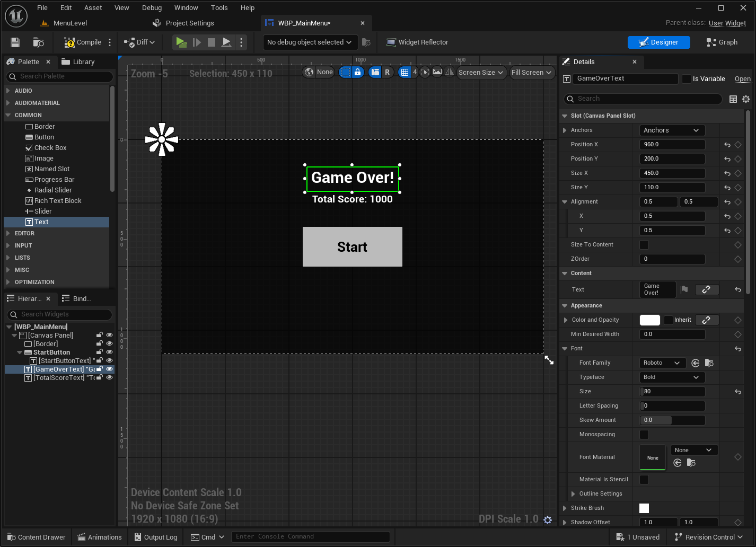756x547 pixels.
Task: Open the Content Drawer
Action: click(36, 537)
